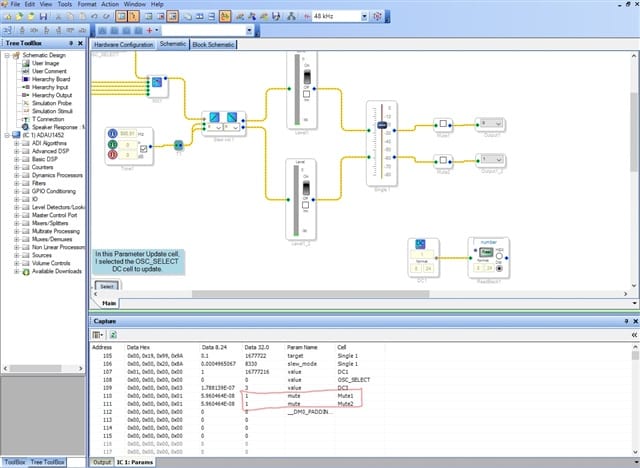
Task: Click the Single 1 volume slider knob
Action: coord(382,125)
